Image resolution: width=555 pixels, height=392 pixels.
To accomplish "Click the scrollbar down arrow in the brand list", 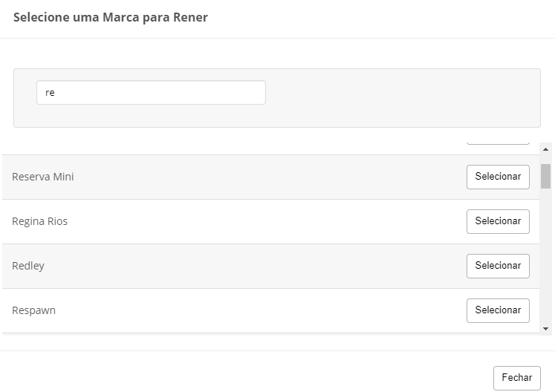I will point(546,328).
